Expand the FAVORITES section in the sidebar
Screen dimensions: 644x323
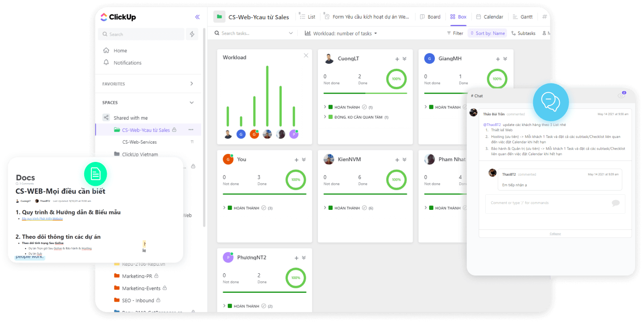(191, 83)
